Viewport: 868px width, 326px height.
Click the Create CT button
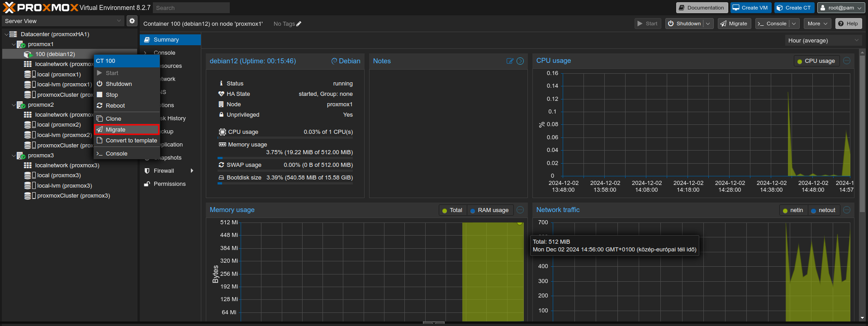coord(794,8)
